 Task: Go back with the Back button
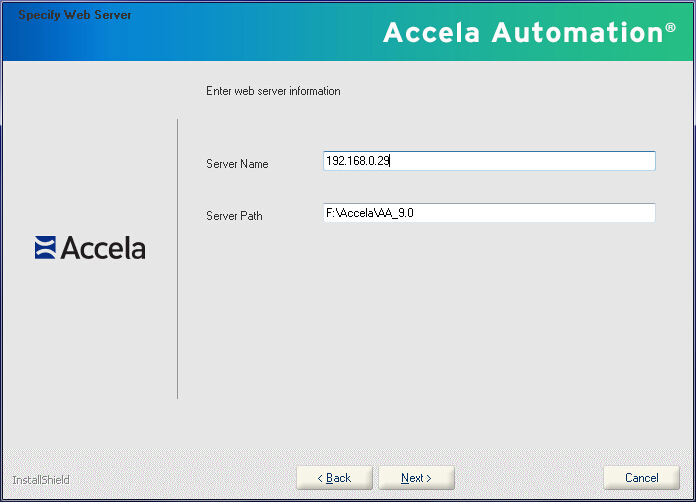coord(334,478)
